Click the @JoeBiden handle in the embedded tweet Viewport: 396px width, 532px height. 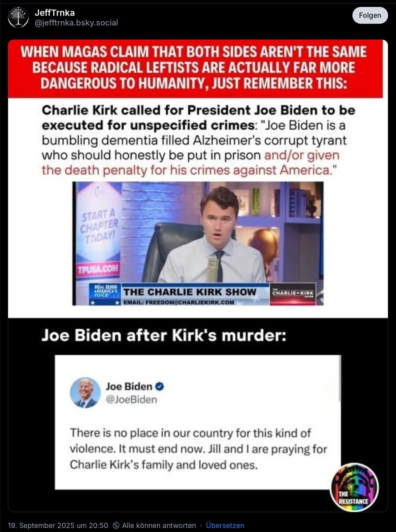[131, 399]
